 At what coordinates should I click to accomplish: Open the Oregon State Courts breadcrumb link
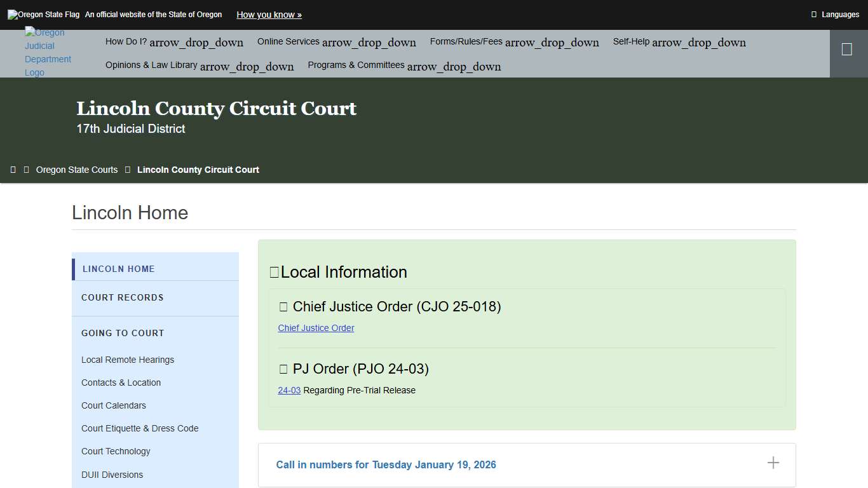pos(76,169)
